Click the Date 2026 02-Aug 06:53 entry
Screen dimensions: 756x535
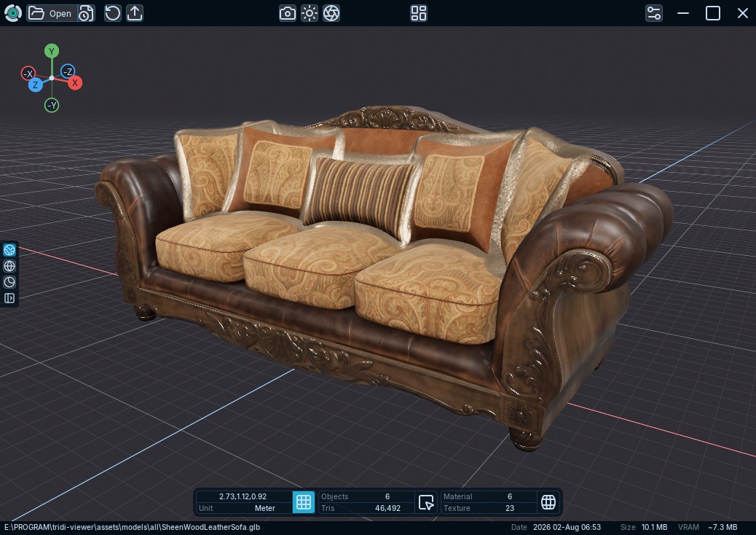[x=556, y=527]
